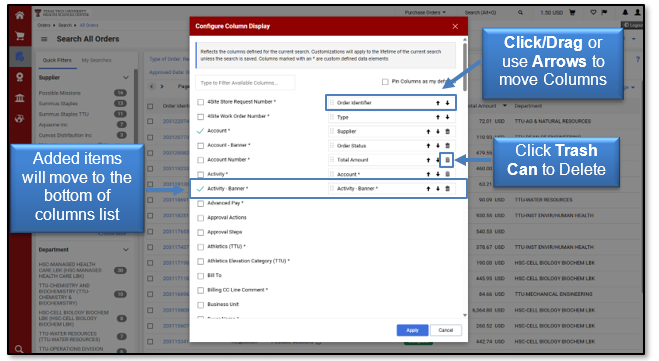
Task: Open the cart icon beside 1.50 USD
Action: (x=572, y=13)
